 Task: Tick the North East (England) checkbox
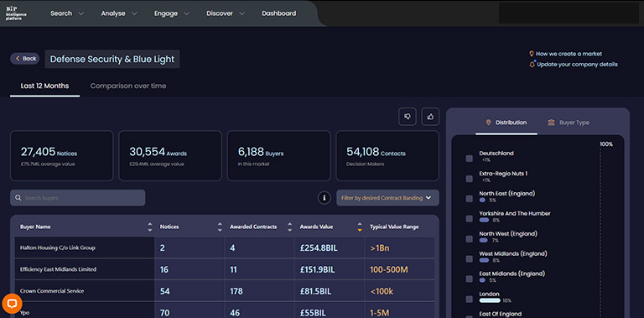[469, 199]
